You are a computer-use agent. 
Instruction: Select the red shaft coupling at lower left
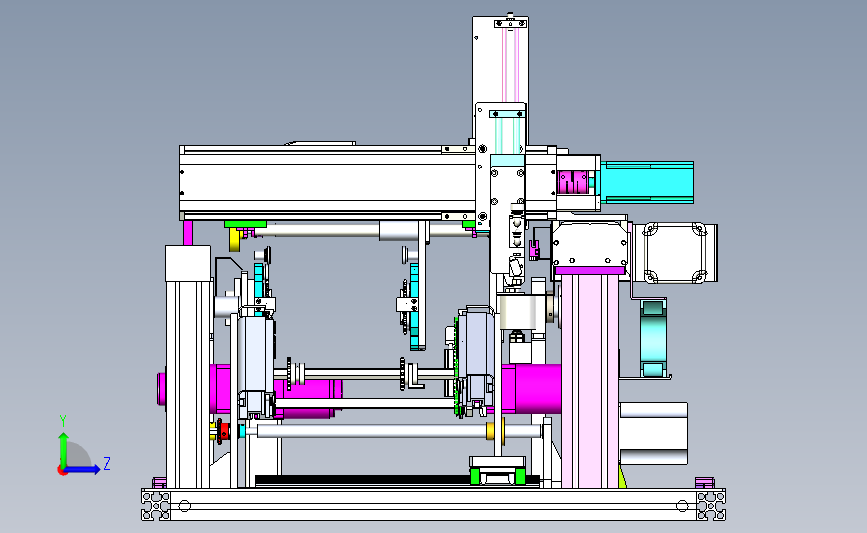click(223, 431)
